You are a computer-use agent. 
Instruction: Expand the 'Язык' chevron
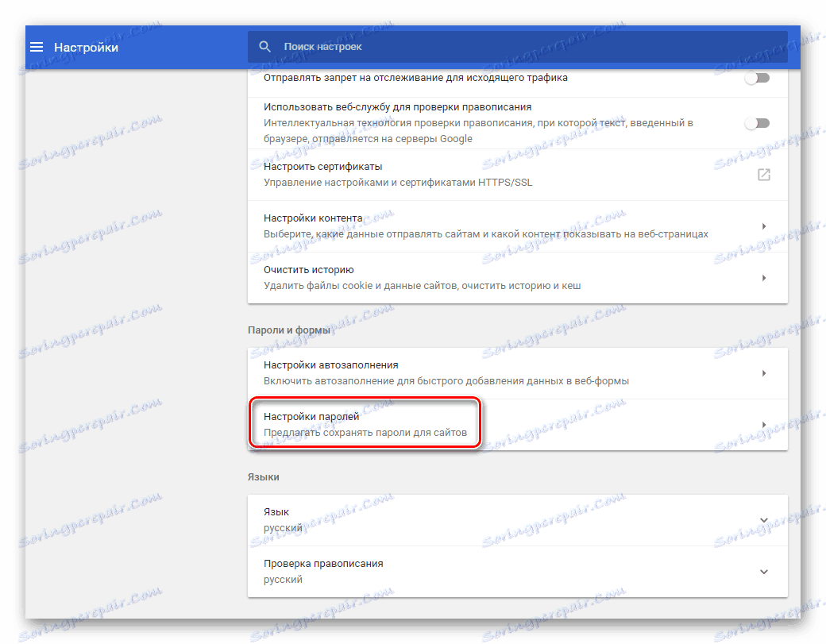pyautogui.click(x=764, y=520)
